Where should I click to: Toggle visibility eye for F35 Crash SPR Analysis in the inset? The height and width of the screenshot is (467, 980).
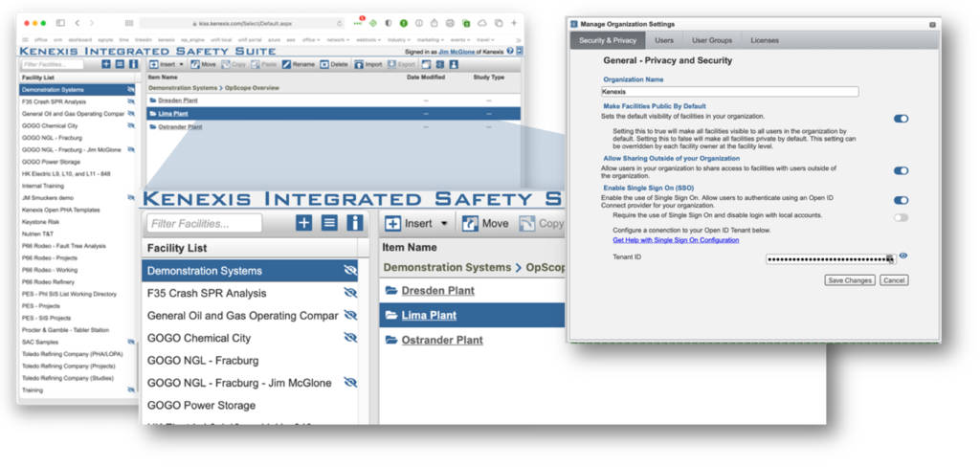(x=350, y=293)
